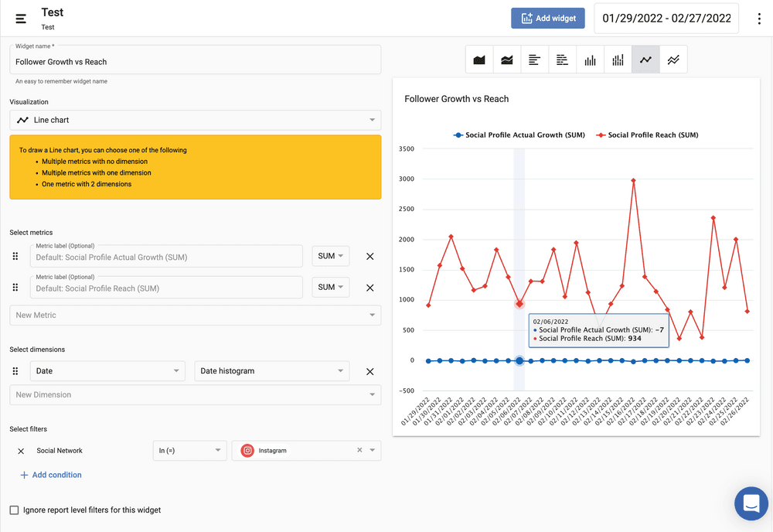Screen dimensions: 773x532
Task: Toggle Social Profile Reach legend series
Action: 652,135
